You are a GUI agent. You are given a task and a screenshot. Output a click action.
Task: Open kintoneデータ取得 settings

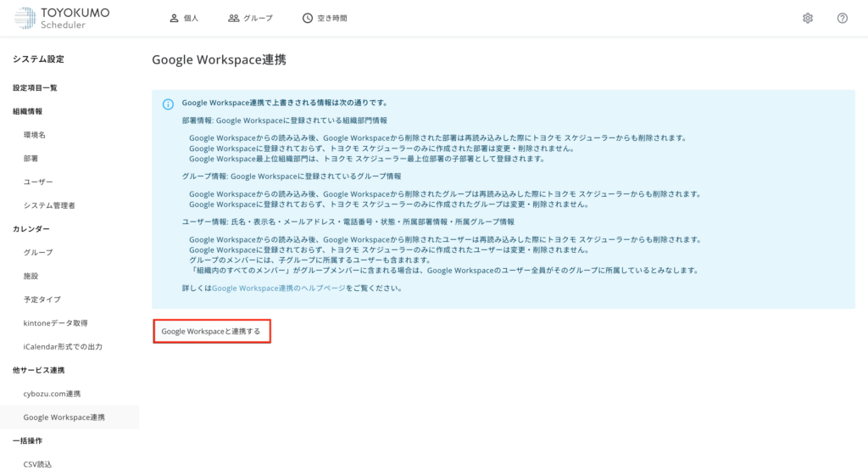pyautogui.click(x=55, y=323)
